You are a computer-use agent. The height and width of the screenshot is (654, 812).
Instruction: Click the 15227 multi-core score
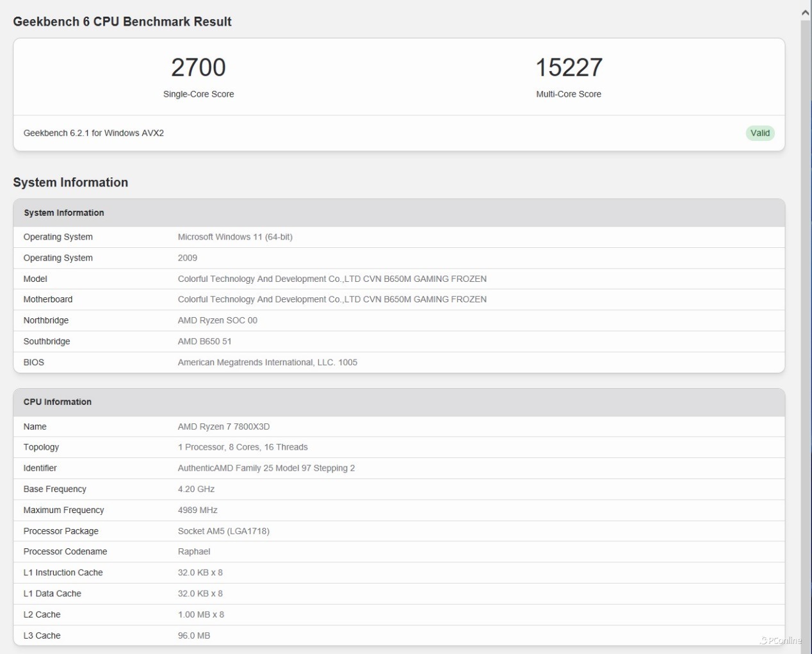click(569, 67)
